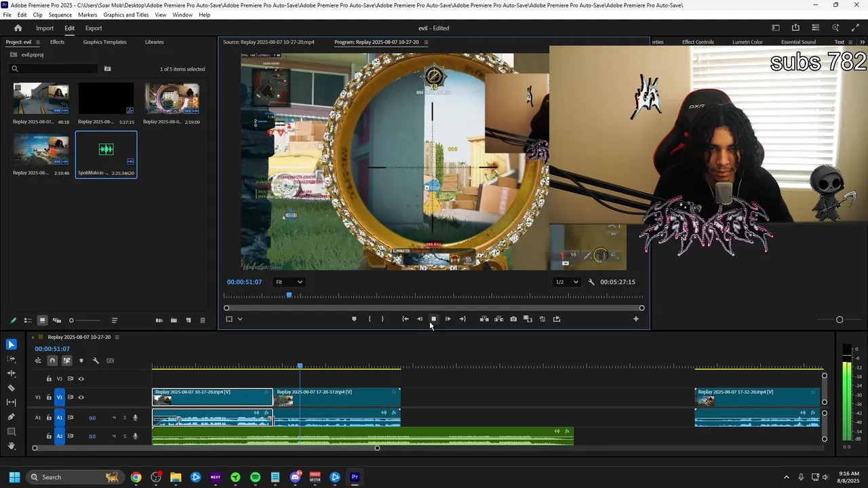Export frame with camera icon
This screenshot has height=488, width=868.
(513, 319)
